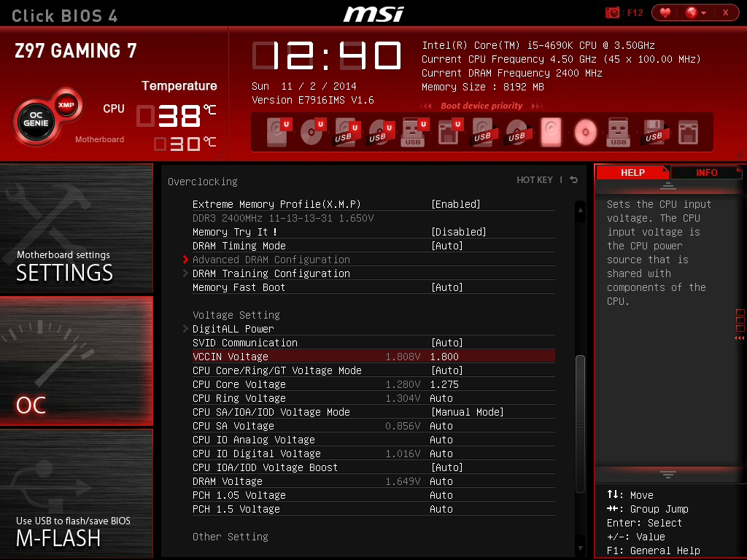Viewport: 747px width, 560px height.
Task: Click the F12 screenshot camera icon
Action: tap(611, 12)
